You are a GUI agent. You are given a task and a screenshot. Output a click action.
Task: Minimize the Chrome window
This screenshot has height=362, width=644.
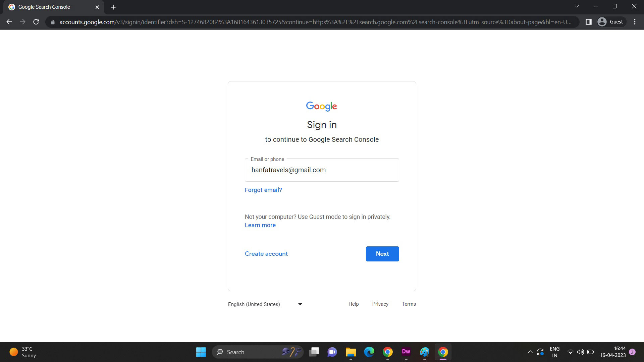596,6
